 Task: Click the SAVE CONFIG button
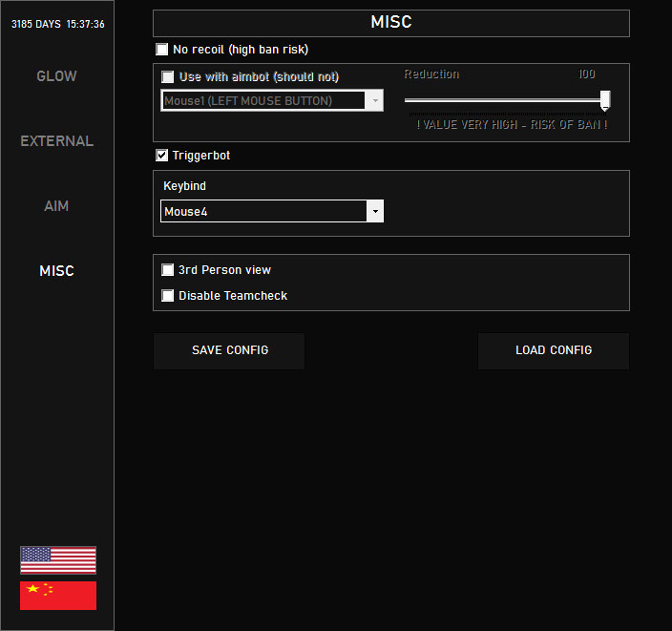coord(229,350)
